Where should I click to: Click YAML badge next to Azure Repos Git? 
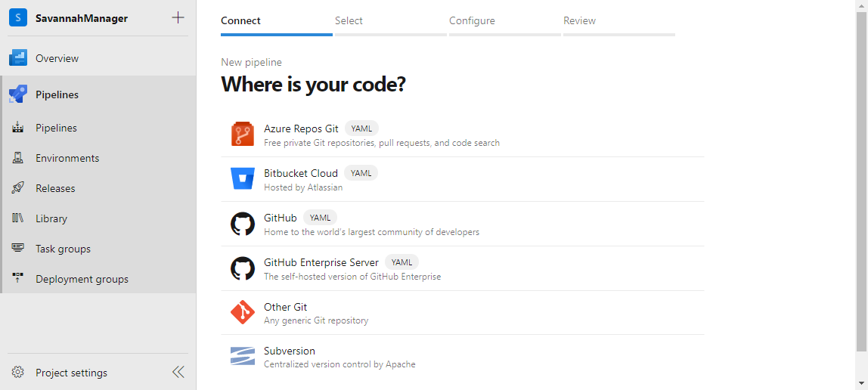click(362, 128)
